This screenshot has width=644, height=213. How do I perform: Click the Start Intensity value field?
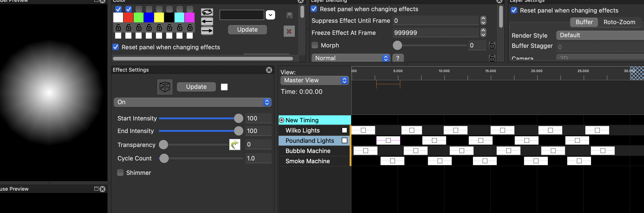(258, 118)
